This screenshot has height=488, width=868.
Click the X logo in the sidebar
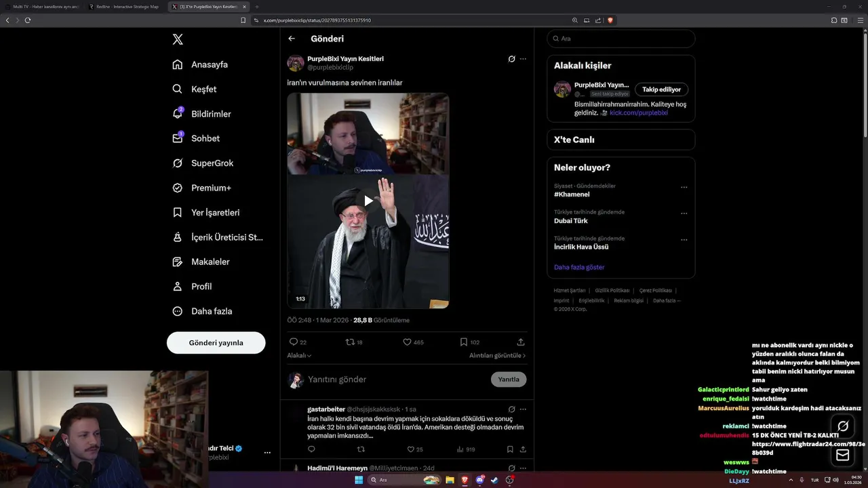click(x=178, y=39)
